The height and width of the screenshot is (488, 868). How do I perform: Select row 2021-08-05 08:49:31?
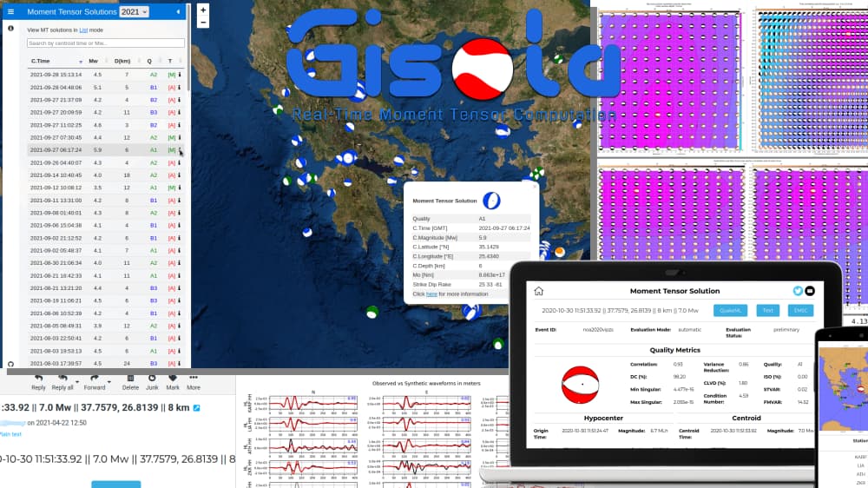tap(106, 326)
